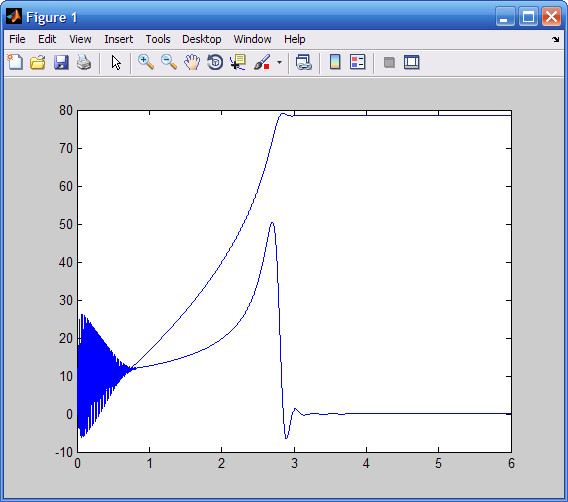Screen dimensions: 568x502
Task: Activate Edit Plot arrow tool
Action: [x=116, y=62]
